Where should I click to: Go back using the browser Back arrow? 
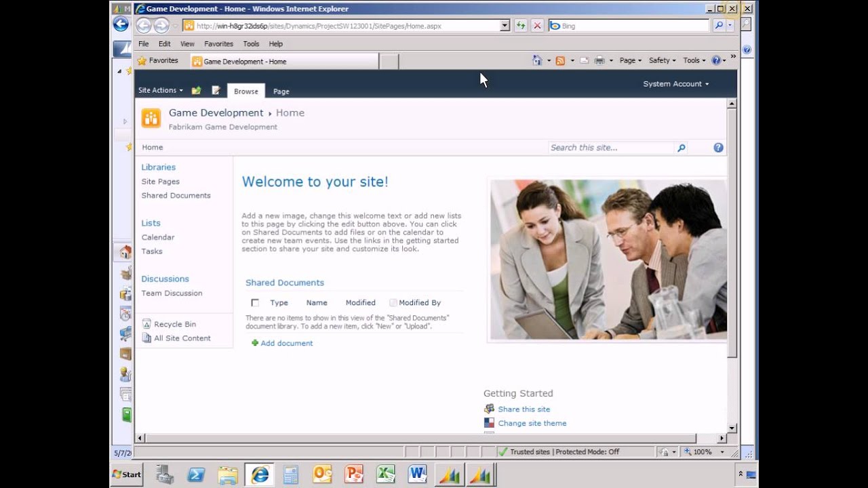coord(144,26)
